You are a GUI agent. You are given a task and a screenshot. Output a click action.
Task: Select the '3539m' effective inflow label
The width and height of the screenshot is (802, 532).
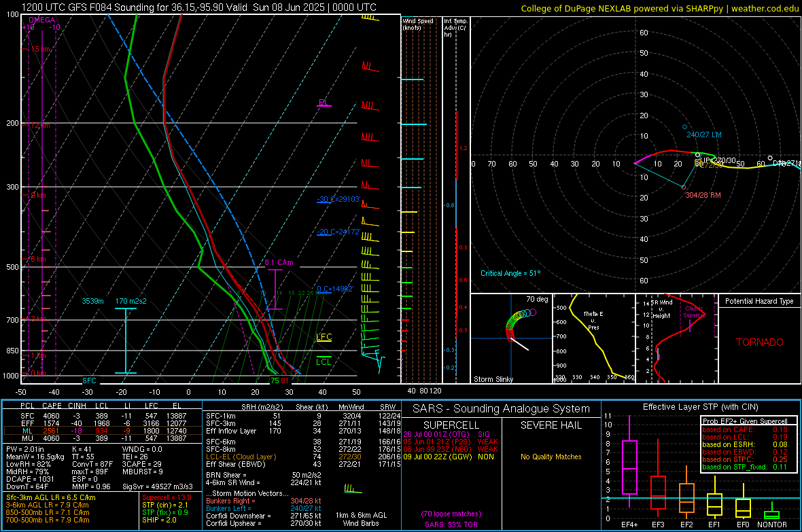click(x=92, y=301)
